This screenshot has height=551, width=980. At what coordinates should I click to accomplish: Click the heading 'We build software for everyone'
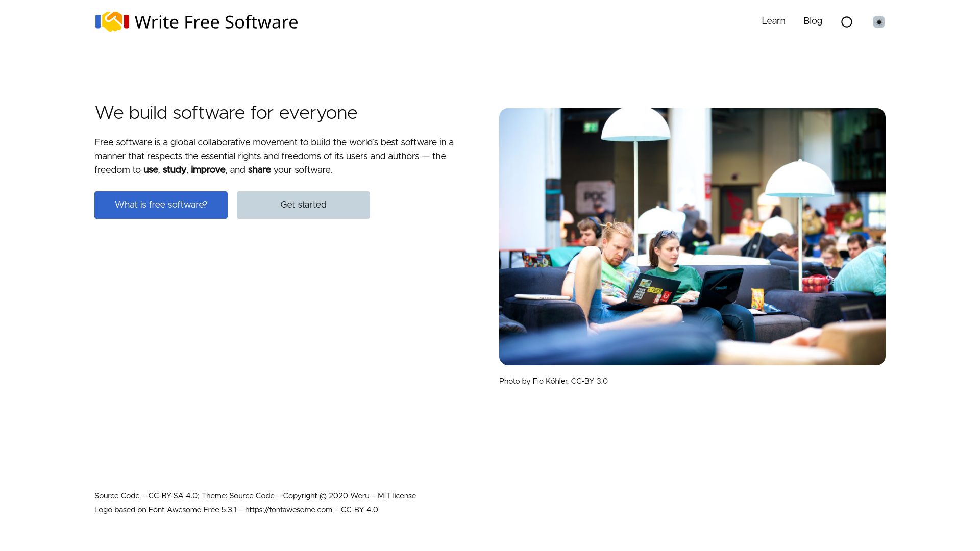pos(226,113)
